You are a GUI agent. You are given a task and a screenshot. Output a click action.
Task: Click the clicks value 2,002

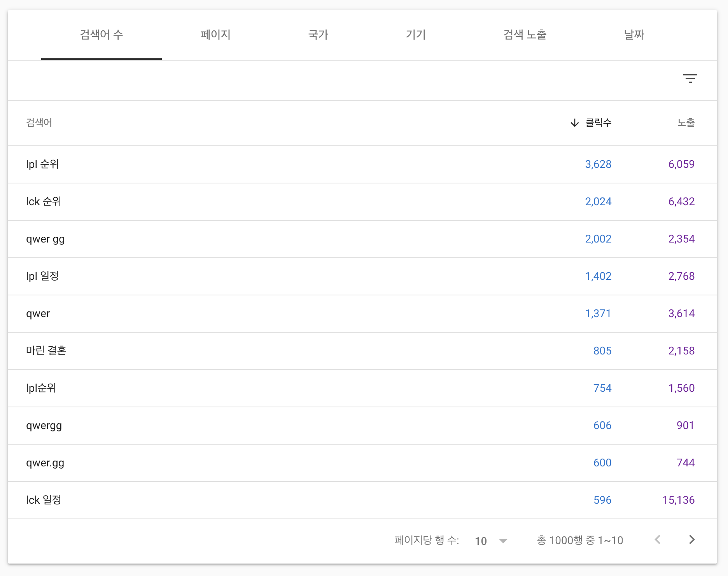pyautogui.click(x=598, y=239)
